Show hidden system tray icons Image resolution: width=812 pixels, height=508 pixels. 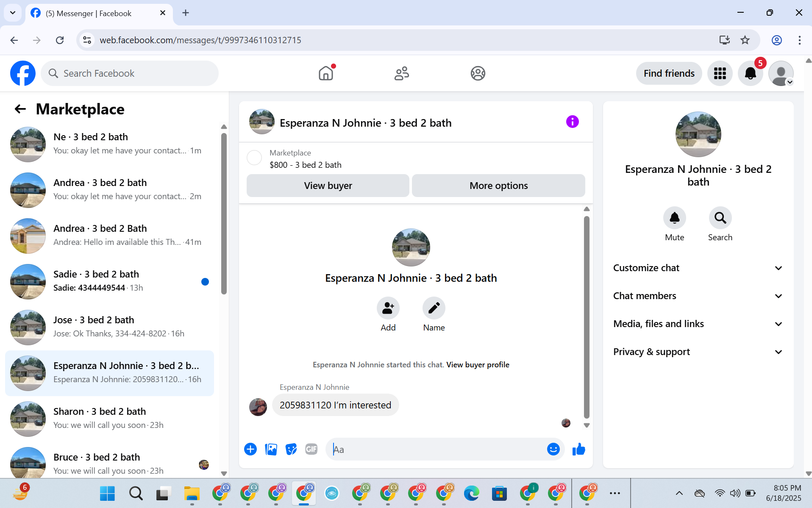(x=679, y=493)
